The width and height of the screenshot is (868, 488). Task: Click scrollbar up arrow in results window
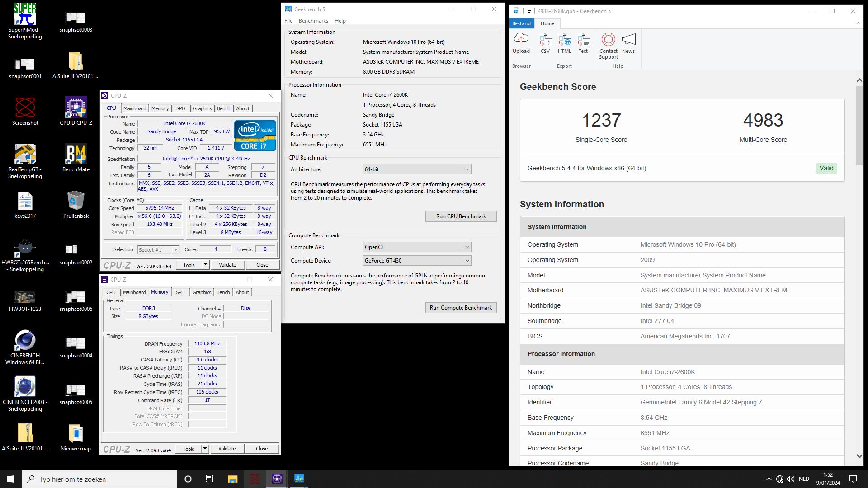click(859, 80)
